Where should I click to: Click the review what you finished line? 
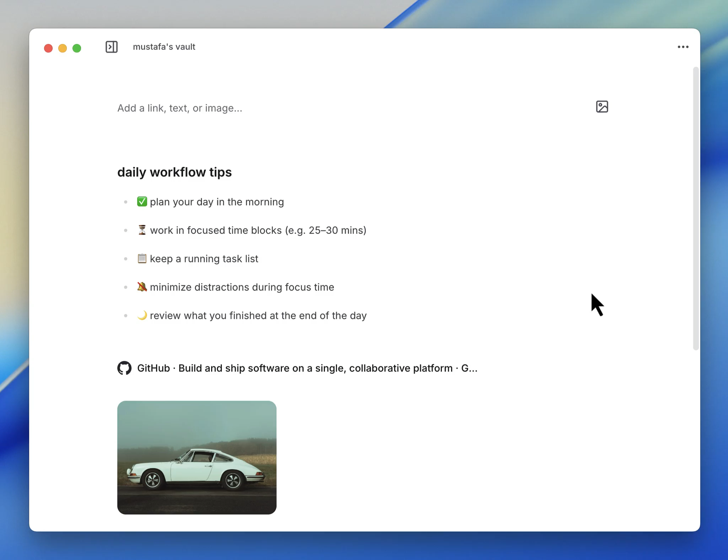(x=258, y=316)
